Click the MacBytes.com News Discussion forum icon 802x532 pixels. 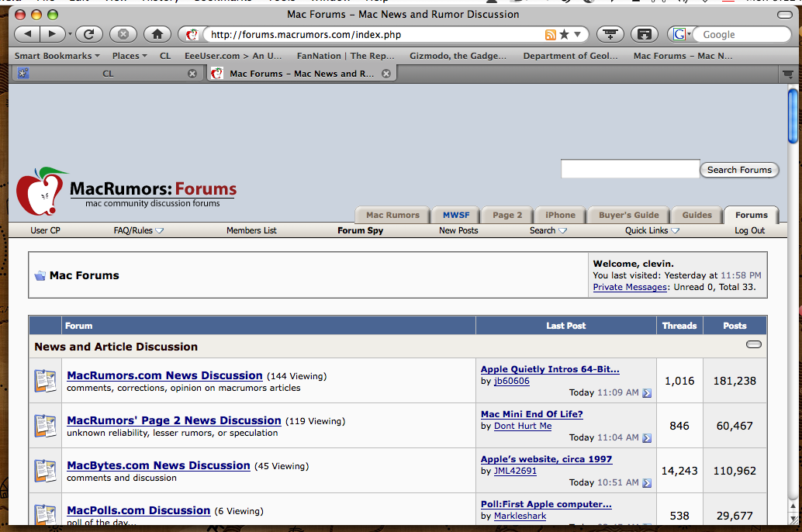(45, 471)
